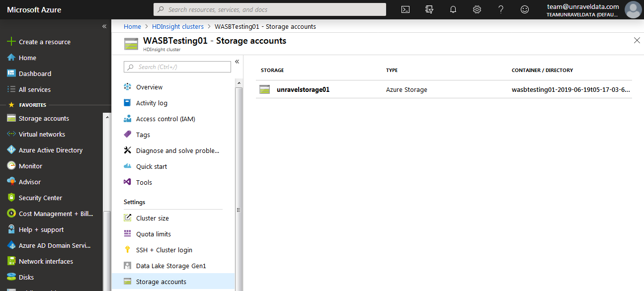644x291 pixels.
Task: Click the Azure Storage type cell
Action: point(406,90)
